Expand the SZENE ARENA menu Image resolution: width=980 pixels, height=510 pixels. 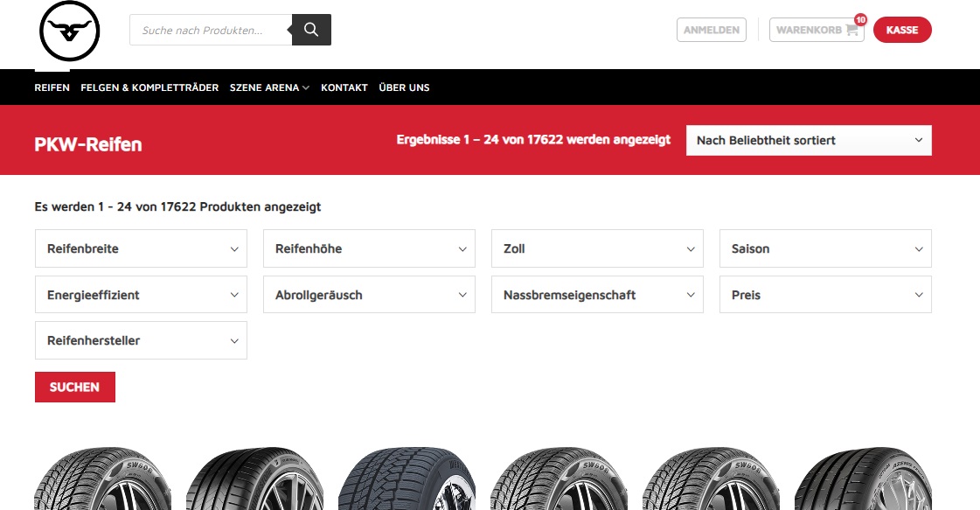point(269,87)
